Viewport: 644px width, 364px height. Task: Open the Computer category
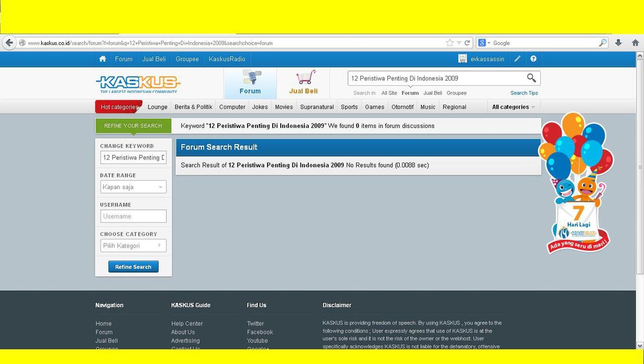point(232,107)
